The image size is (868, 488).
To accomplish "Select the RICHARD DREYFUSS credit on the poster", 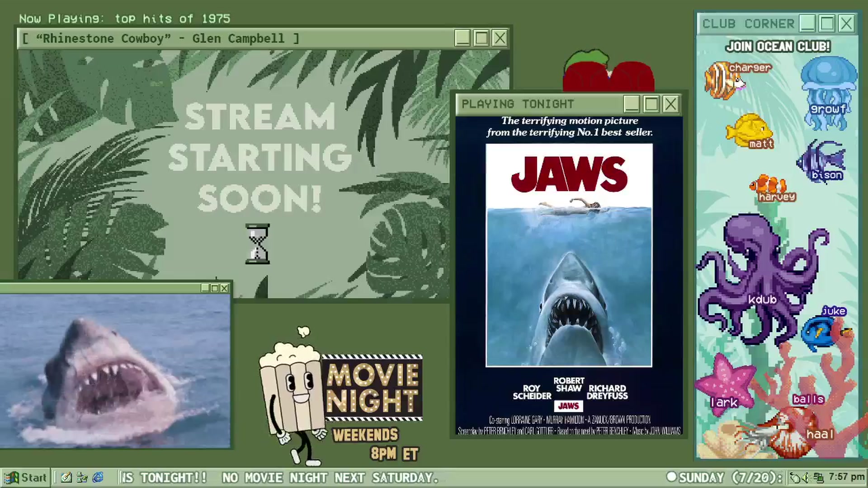I will (x=607, y=392).
